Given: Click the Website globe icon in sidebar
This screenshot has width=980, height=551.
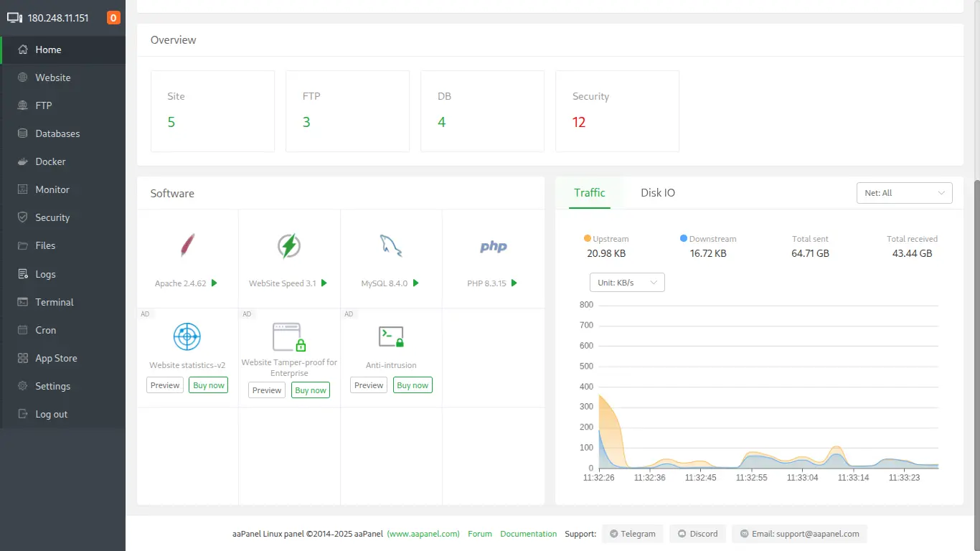Looking at the screenshot, I should point(22,77).
